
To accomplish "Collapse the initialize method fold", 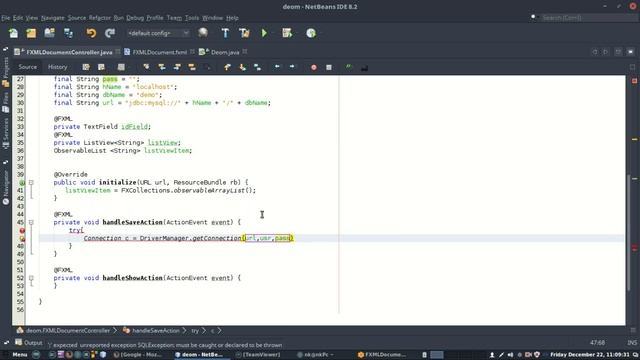I will tap(31, 182).
